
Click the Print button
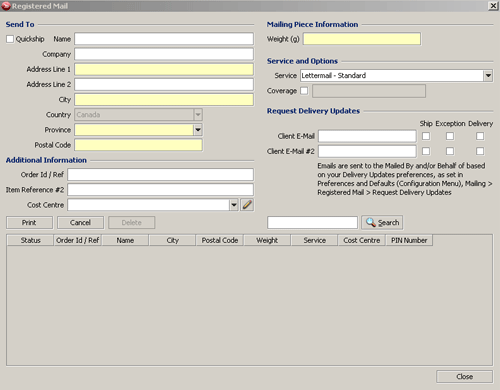click(29, 223)
